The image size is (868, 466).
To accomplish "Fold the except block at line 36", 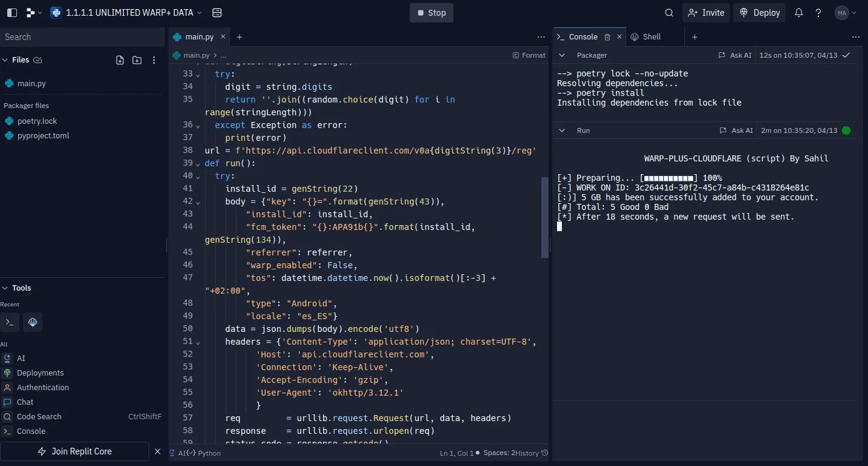I will [x=198, y=126].
